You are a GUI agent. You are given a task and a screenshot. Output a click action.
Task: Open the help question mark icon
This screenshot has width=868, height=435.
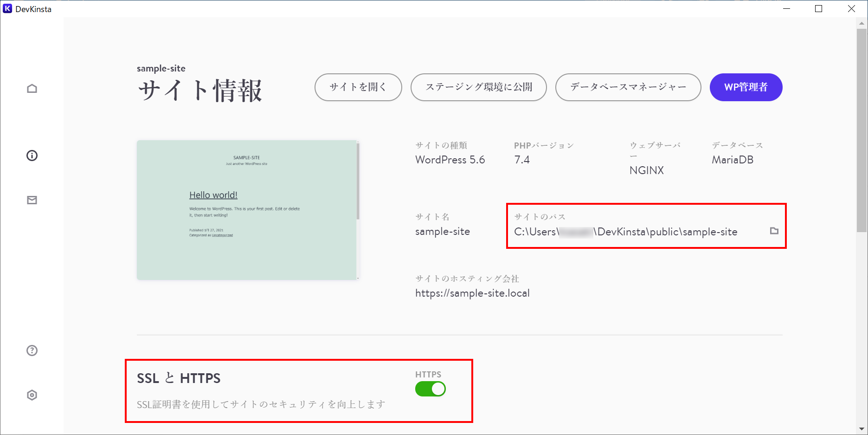point(32,351)
